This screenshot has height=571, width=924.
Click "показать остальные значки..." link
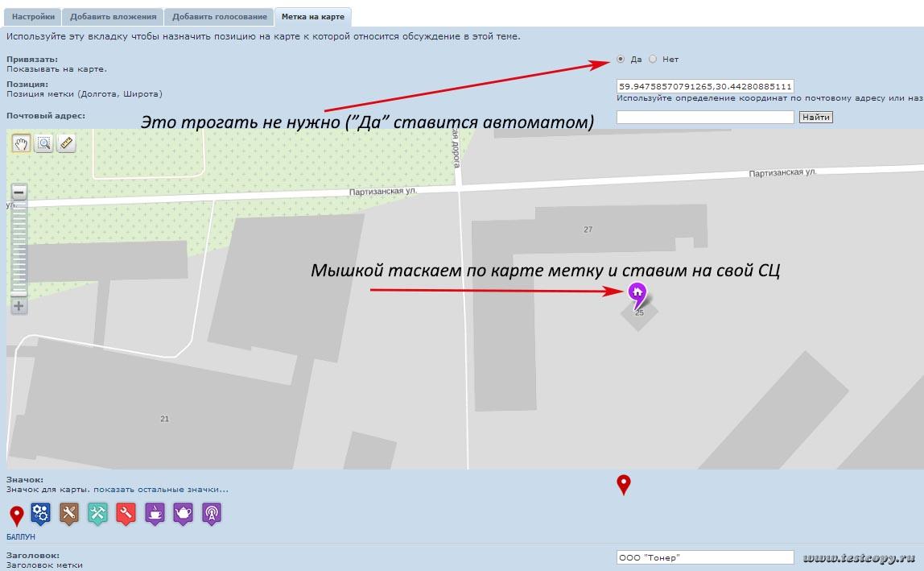[161, 489]
